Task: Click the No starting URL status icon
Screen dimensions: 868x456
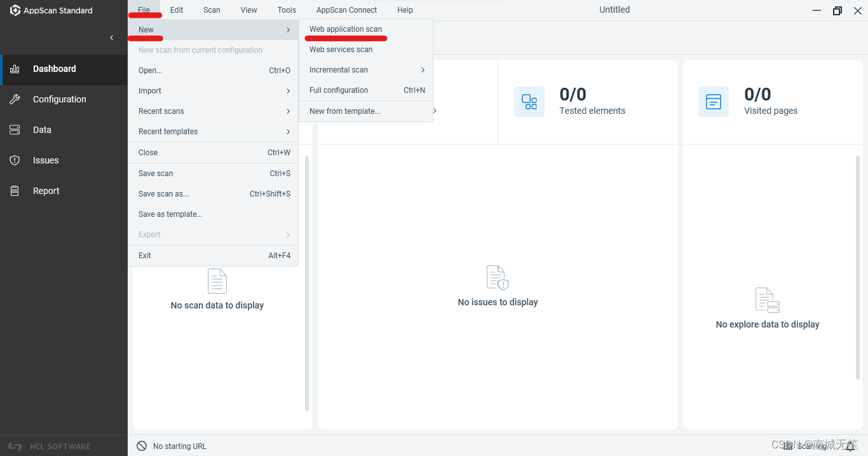Action: [142, 446]
